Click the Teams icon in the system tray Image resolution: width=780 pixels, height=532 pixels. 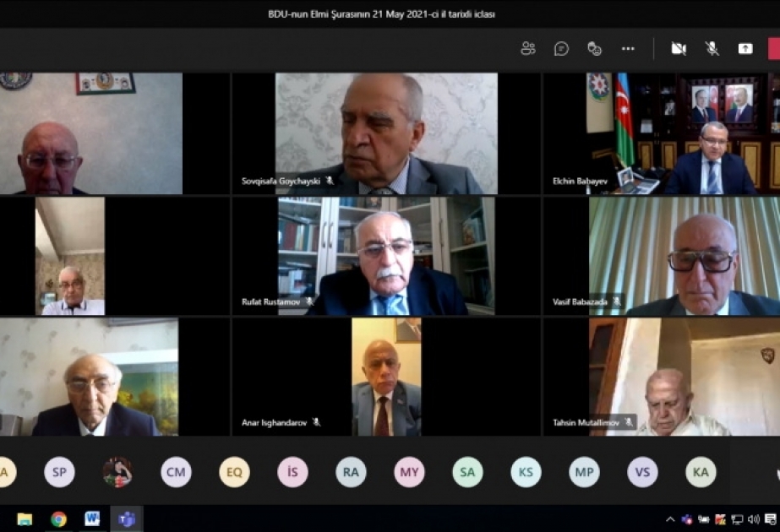coord(687,519)
